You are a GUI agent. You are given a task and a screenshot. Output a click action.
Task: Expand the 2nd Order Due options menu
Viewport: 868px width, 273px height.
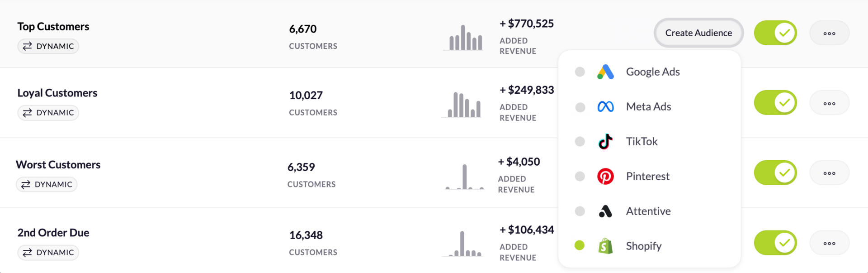pos(829,244)
